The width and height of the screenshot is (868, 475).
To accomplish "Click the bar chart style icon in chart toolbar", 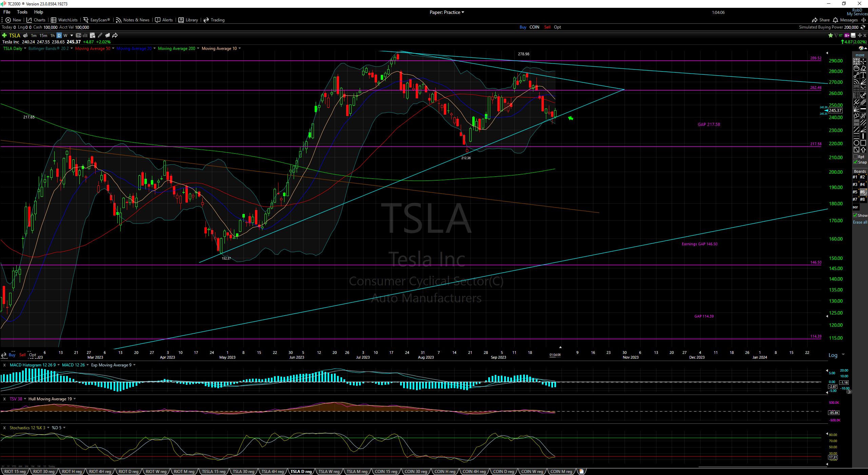I will point(85,35).
